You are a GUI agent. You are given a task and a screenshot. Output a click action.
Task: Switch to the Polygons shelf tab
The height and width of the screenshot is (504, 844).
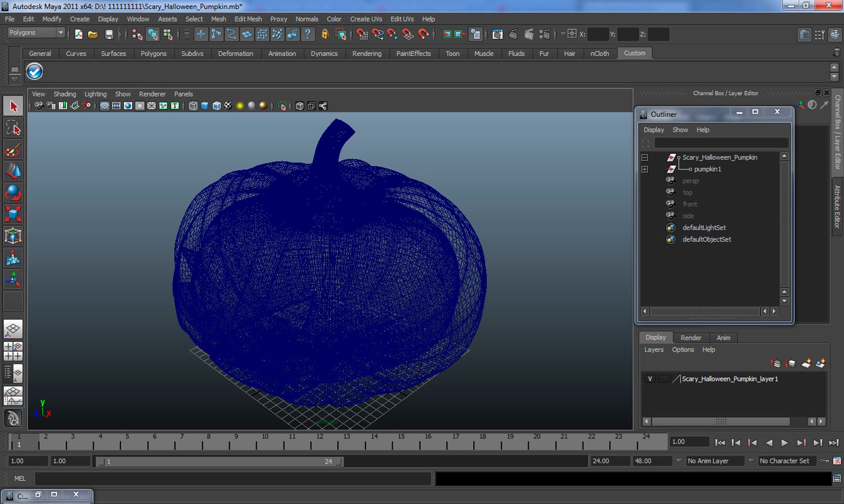[154, 54]
